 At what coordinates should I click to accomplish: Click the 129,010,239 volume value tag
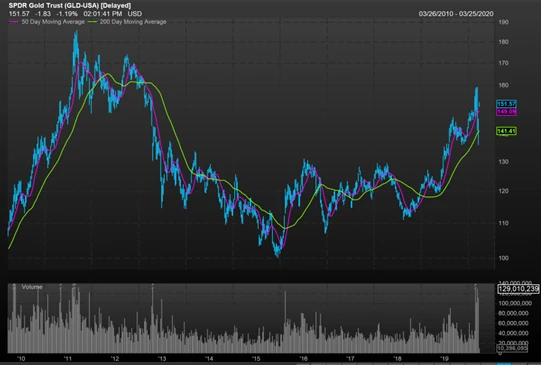click(x=518, y=289)
